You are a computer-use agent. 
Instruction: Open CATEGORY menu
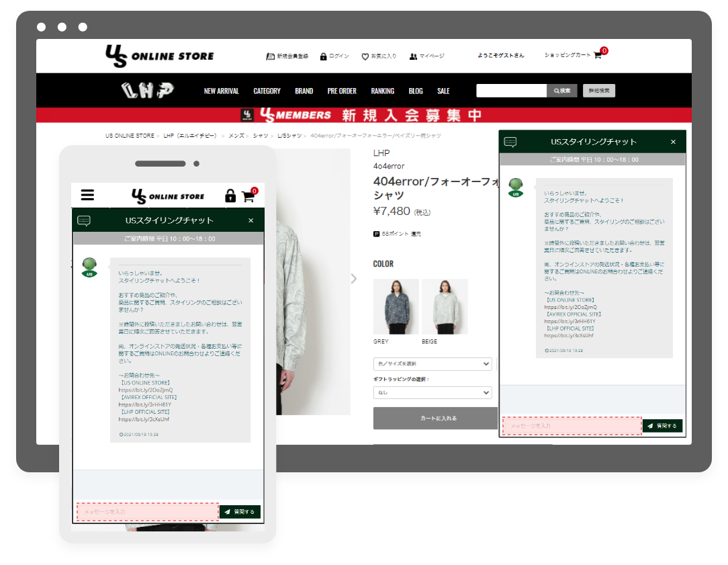[x=267, y=91]
